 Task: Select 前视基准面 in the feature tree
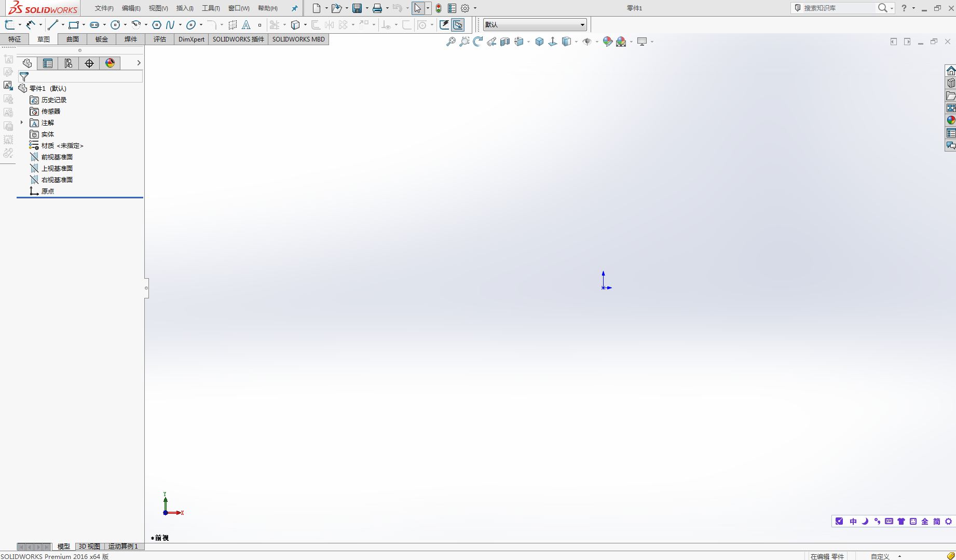57,157
